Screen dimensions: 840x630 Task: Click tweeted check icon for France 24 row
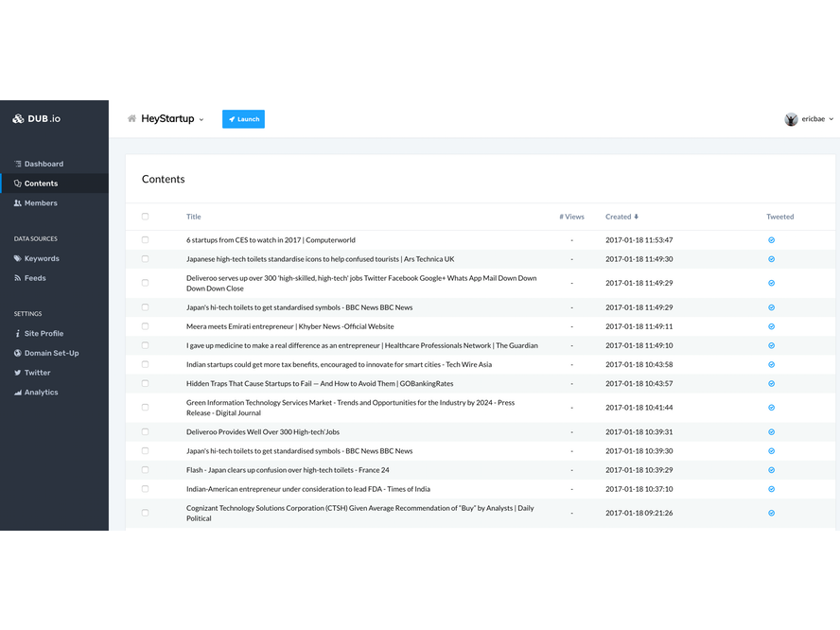click(x=772, y=470)
